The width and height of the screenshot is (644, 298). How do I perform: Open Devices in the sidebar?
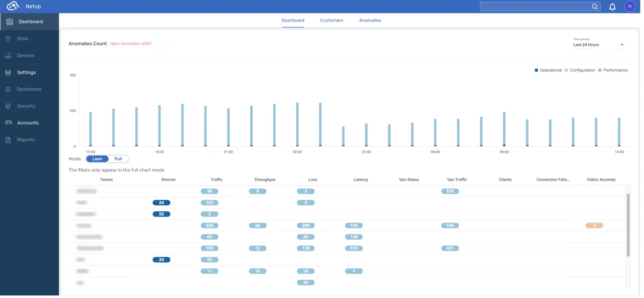[x=25, y=56]
